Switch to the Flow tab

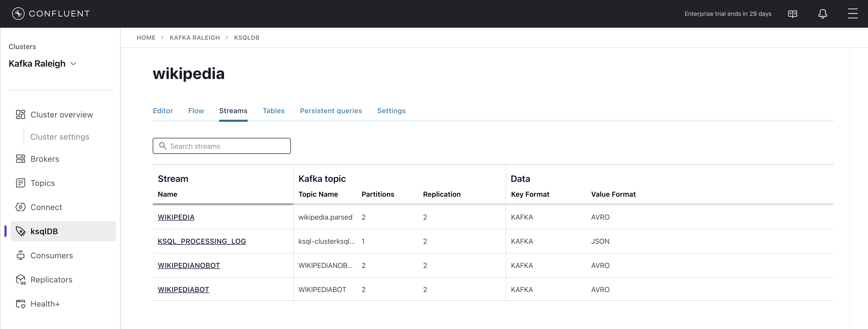pyautogui.click(x=196, y=111)
